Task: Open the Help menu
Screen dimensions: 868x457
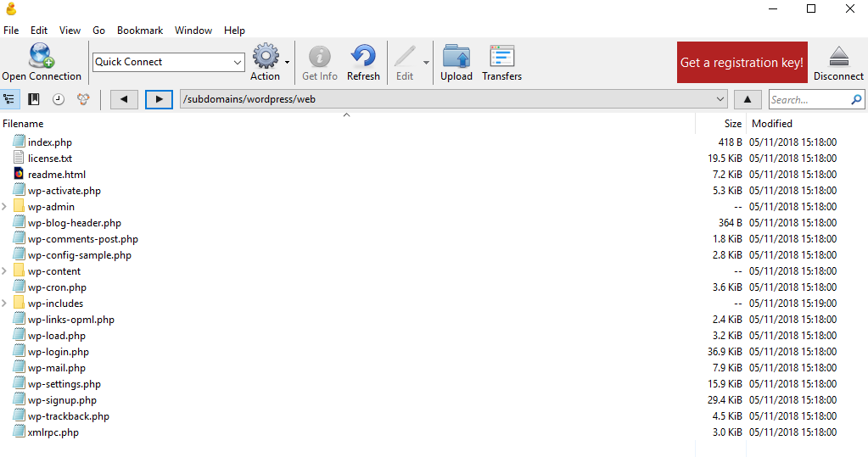Action: (x=234, y=31)
